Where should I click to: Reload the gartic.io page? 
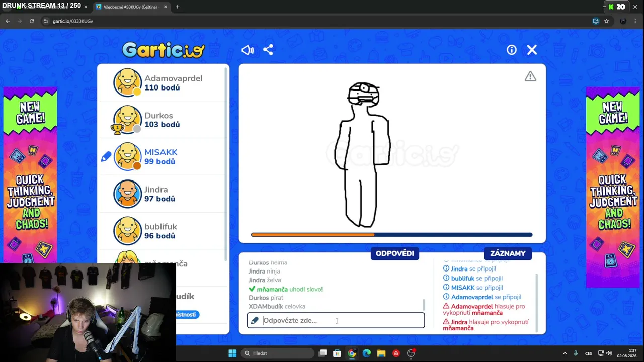tap(32, 21)
